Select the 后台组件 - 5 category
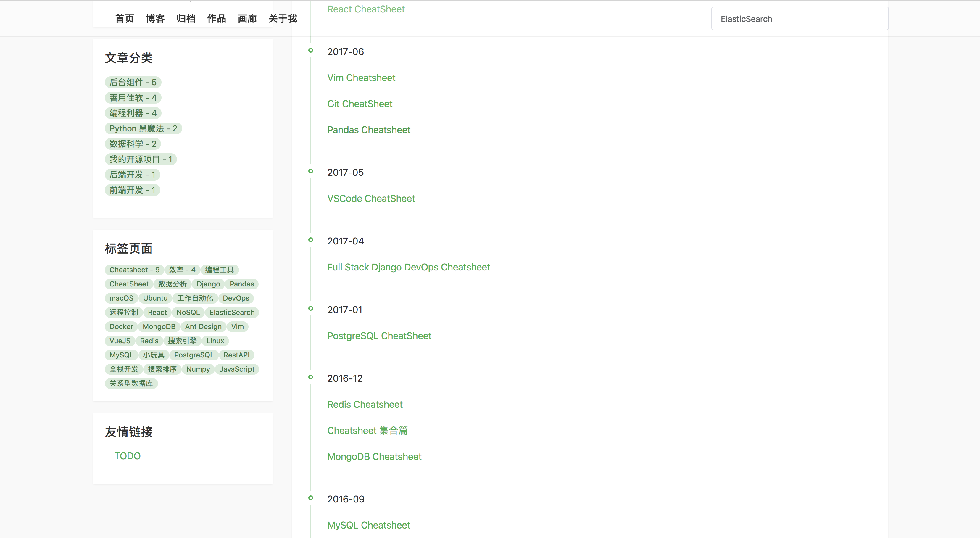The height and width of the screenshot is (538, 980). tap(133, 82)
